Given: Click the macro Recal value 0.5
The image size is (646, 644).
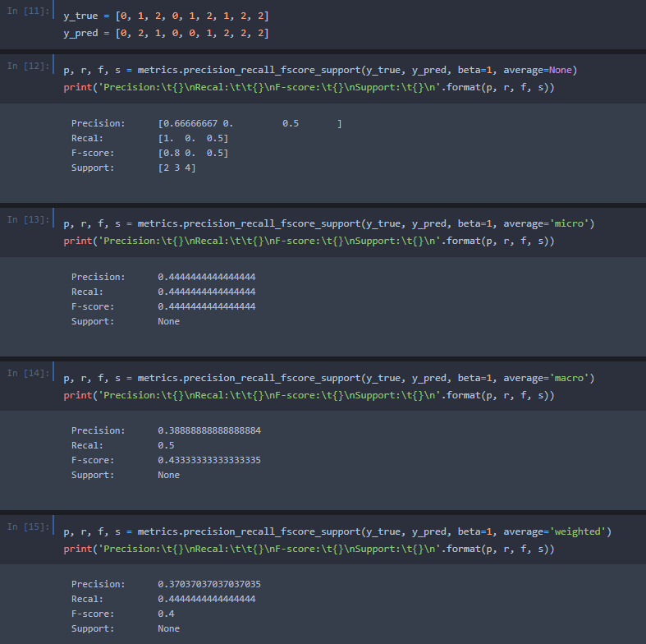Looking at the screenshot, I should (x=166, y=445).
